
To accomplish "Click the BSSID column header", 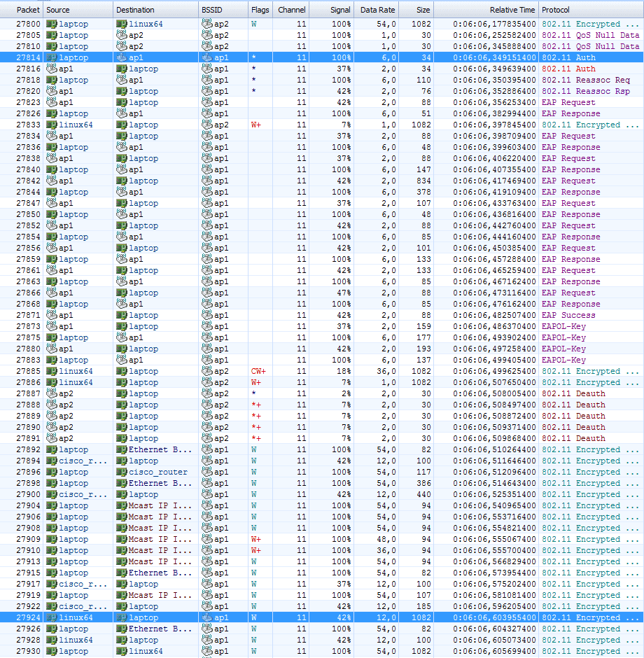I will (223, 10).
